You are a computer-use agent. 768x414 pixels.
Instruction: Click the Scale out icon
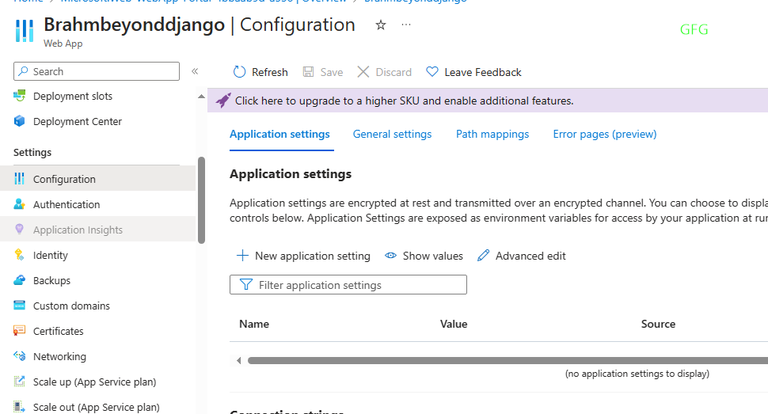[19, 407]
